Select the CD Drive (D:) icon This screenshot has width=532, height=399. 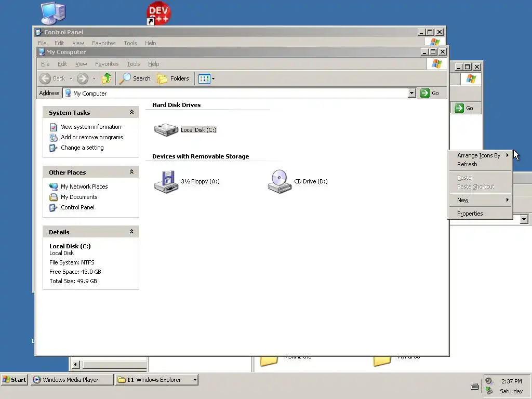coord(279,181)
